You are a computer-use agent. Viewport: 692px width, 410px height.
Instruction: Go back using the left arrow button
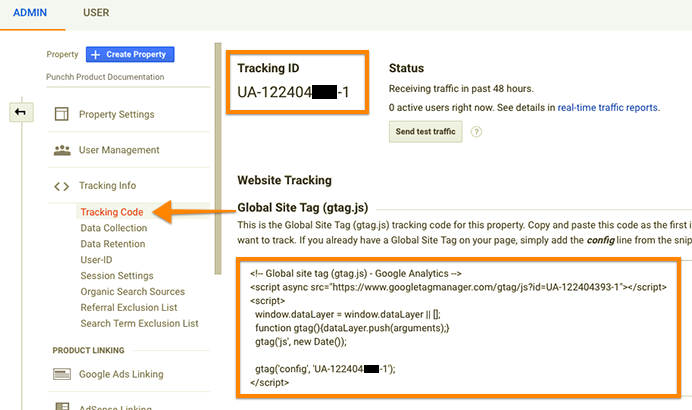[21, 112]
